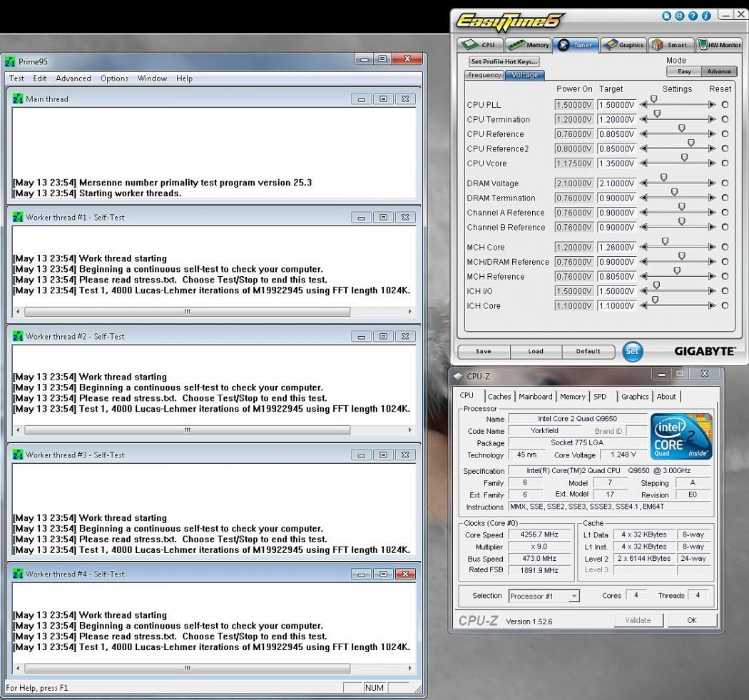The image size is (749, 700).
Task: Switch to the Frequency sub-tab
Action: click(x=484, y=75)
